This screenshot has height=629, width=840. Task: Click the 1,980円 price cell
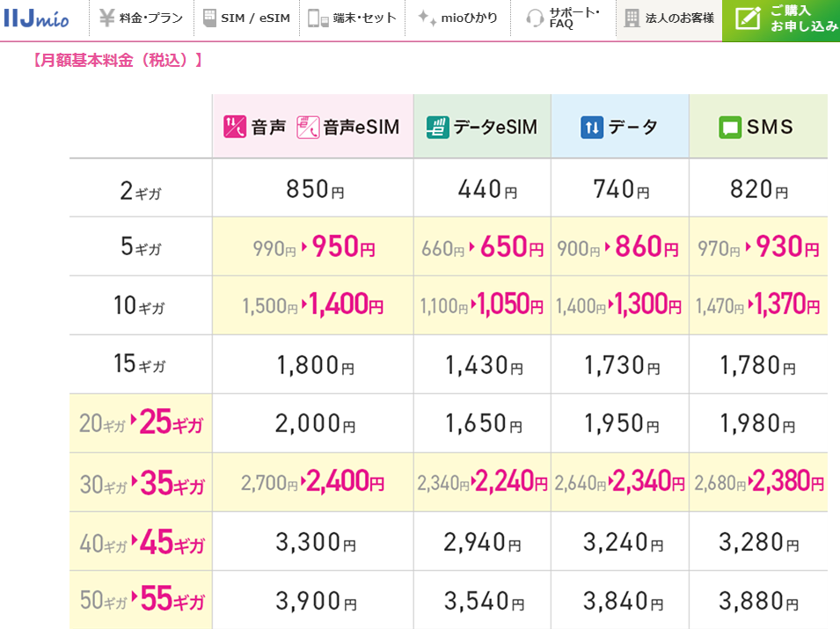click(757, 424)
